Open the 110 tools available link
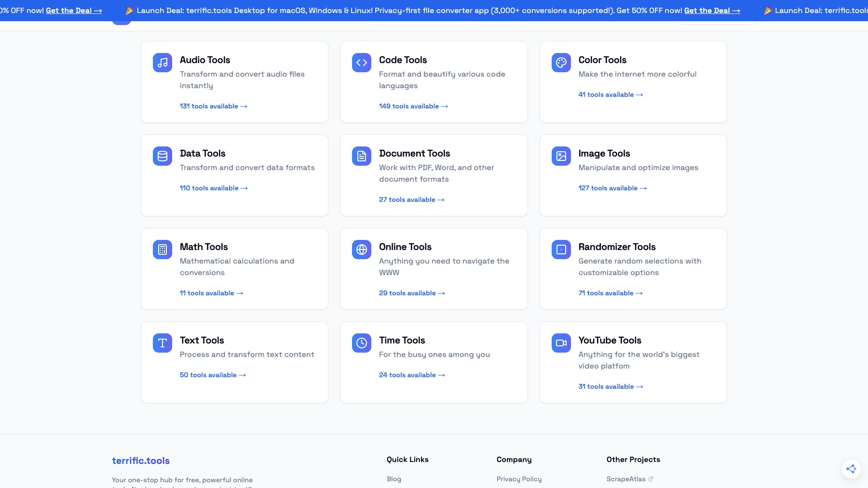 (x=214, y=188)
